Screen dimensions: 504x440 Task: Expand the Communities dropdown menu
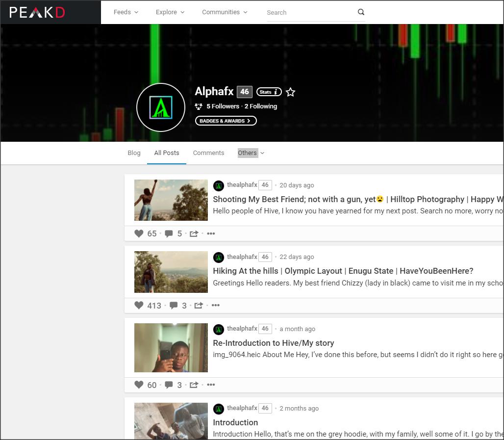(225, 12)
